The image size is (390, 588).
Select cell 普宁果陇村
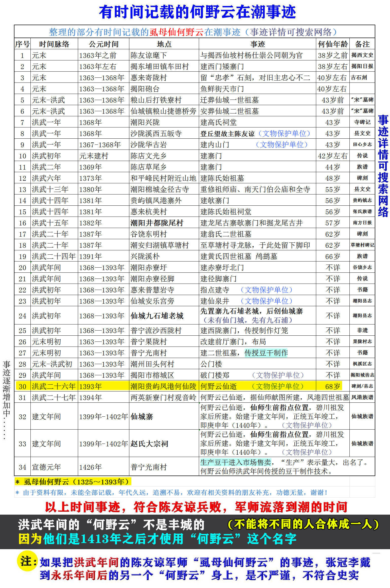[164, 341]
